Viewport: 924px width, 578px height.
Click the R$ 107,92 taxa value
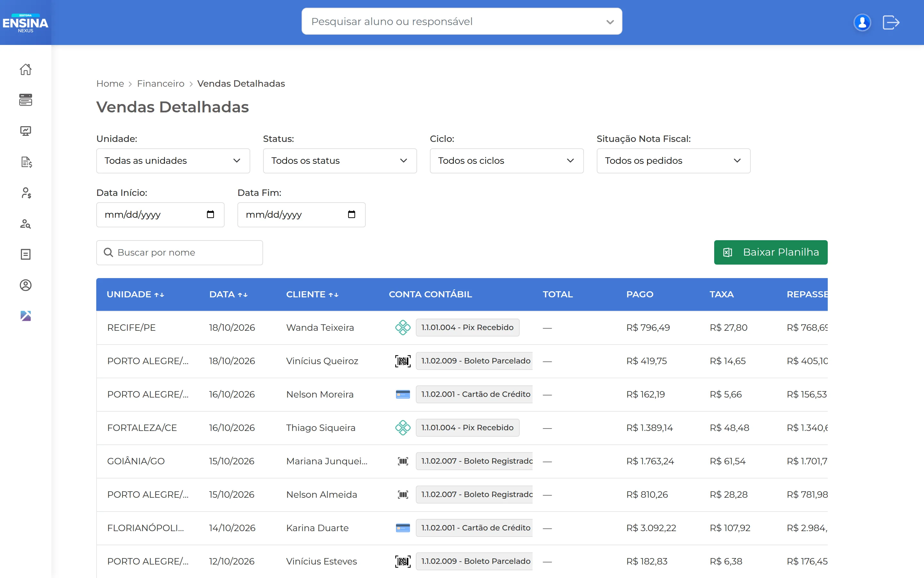click(730, 528)
